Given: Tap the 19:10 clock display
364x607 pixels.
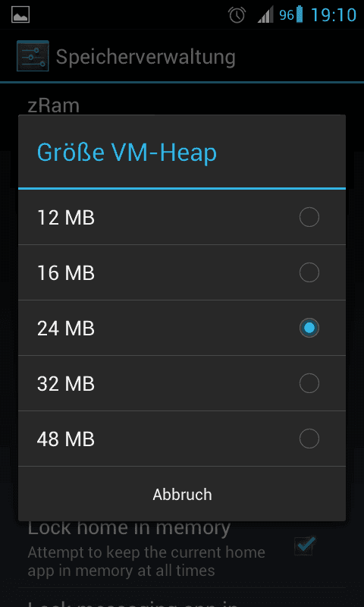Looking at the screenshot, I should pyautogui.click(x=334, y=15).
